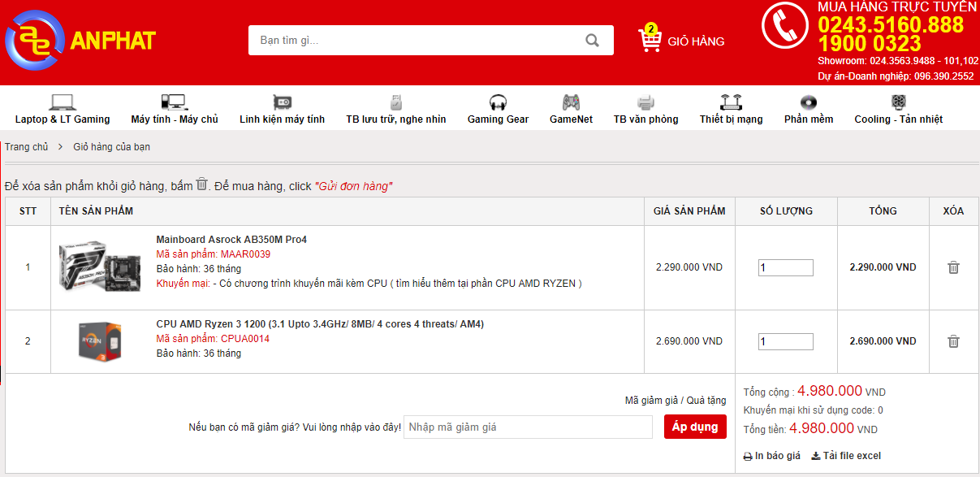Click the Nhập mã giảm giá input field

pyautogui.click(x=528, y=427)
